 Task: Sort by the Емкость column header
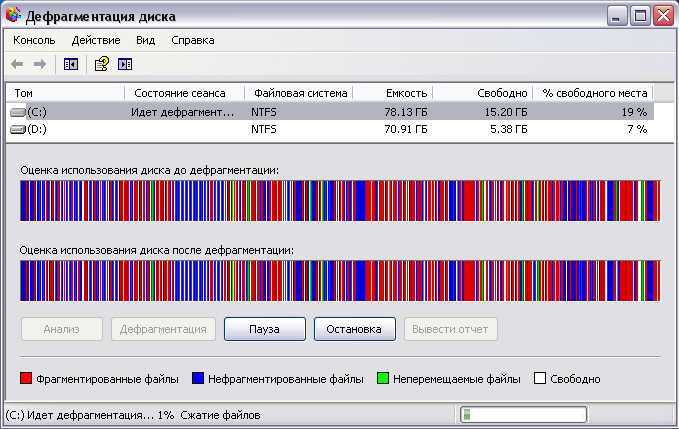pos(393,93)
